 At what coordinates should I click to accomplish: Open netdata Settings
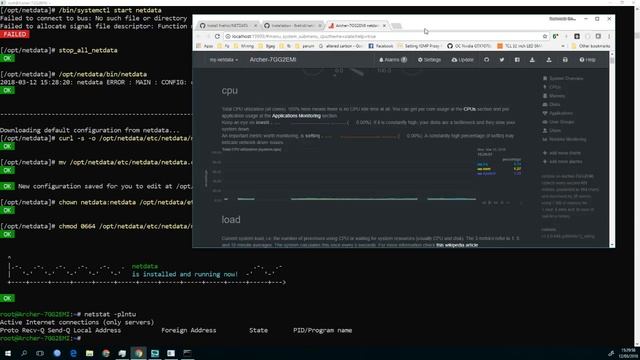pos(429,60)
